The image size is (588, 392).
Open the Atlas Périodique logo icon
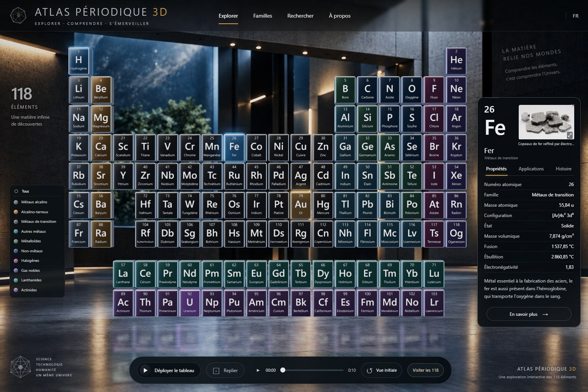[x=18, y=16]
